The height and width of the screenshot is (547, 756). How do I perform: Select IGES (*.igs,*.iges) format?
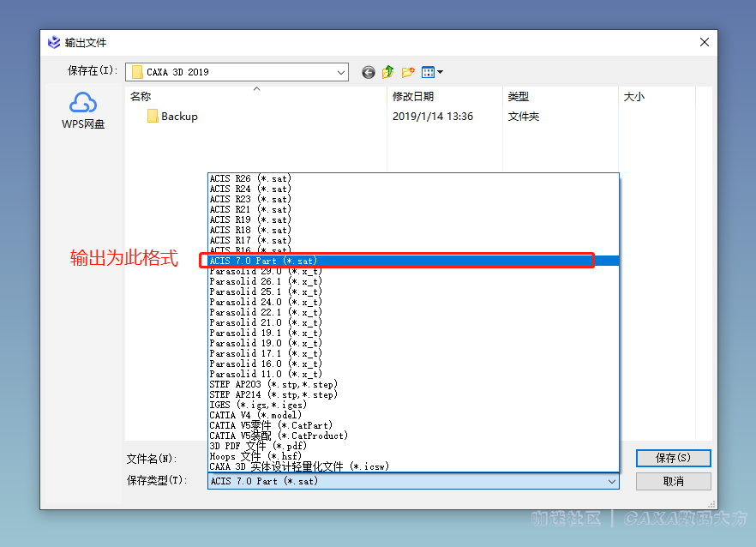tap(413, 405)
